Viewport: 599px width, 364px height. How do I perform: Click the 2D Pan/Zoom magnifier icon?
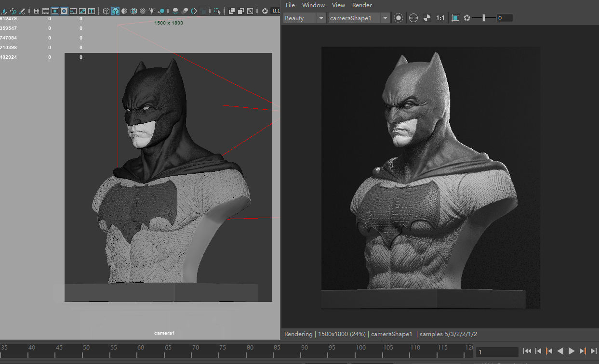(x=13, y=11)
